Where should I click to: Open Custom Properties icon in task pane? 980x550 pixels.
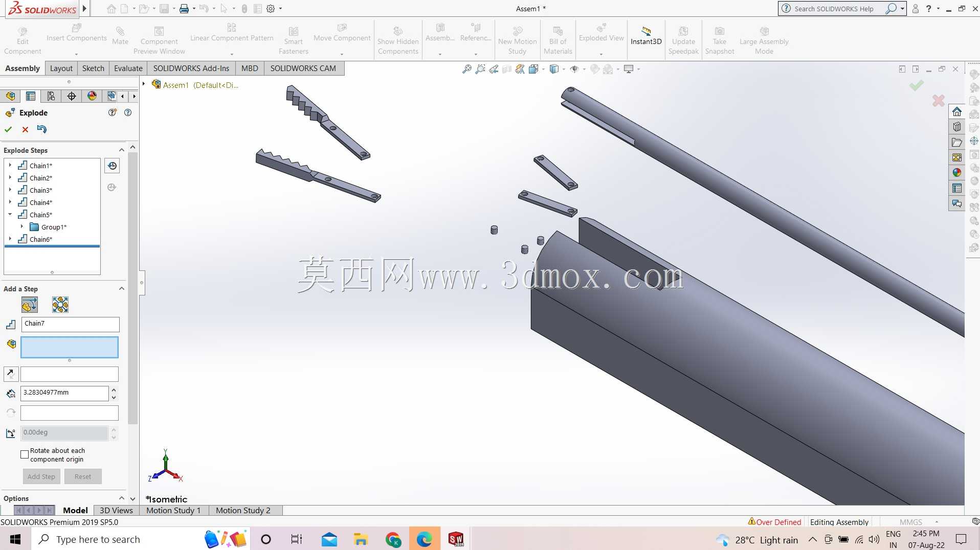[957, 188]
